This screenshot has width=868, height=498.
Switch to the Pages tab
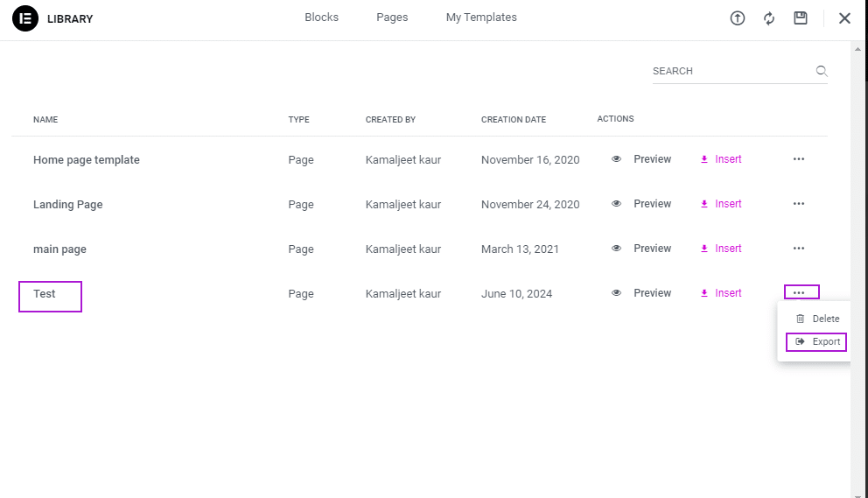(x=392, y=18)
